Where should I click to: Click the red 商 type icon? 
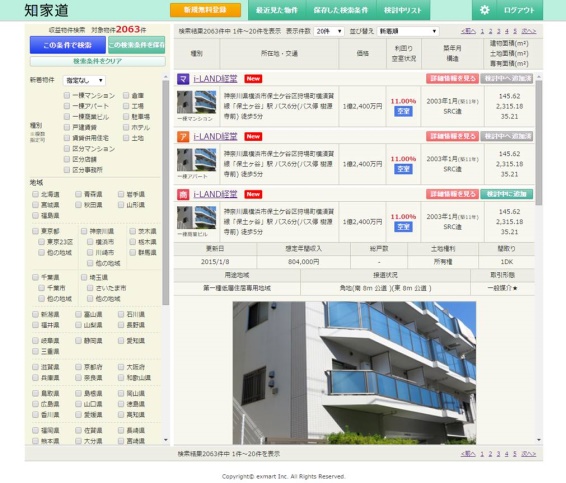(x=183, y=194)
